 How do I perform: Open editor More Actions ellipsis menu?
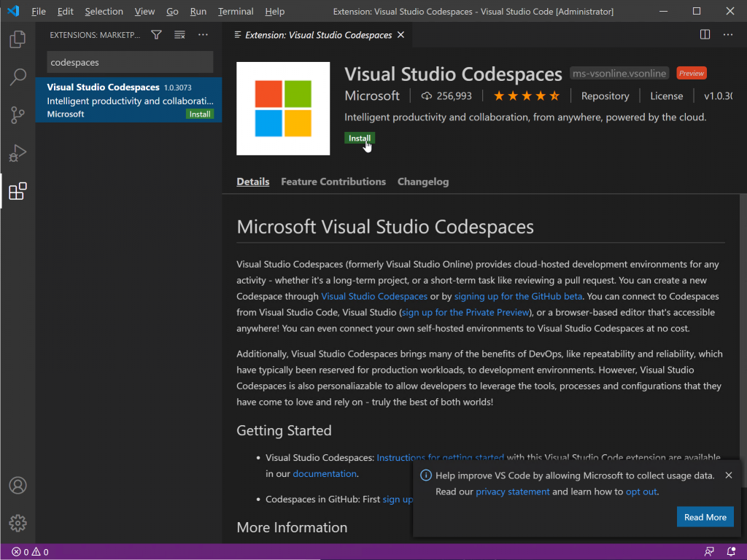point(728,34)
